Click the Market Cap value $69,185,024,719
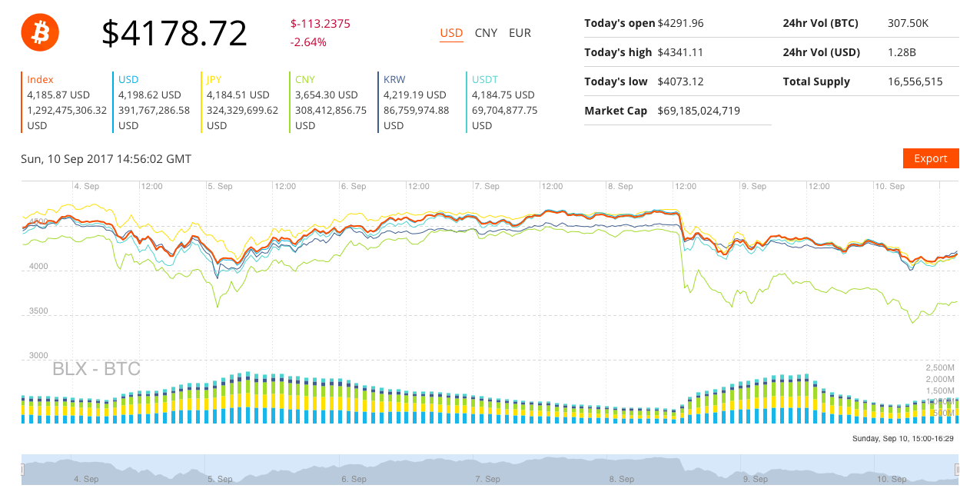This screenshot has width=980, height=495. [x=699, y=111]
